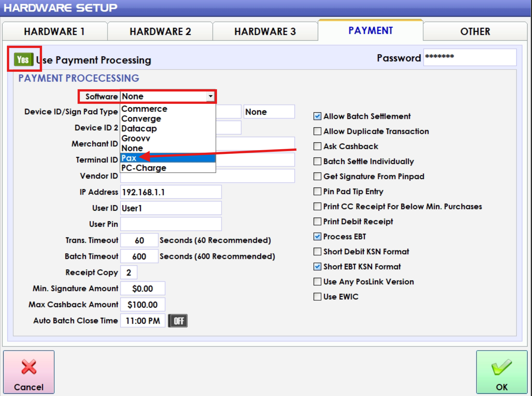Switch to the HARDWARE 2 tab
Viewport: 532px width, 396px height.
pos(160,31)
